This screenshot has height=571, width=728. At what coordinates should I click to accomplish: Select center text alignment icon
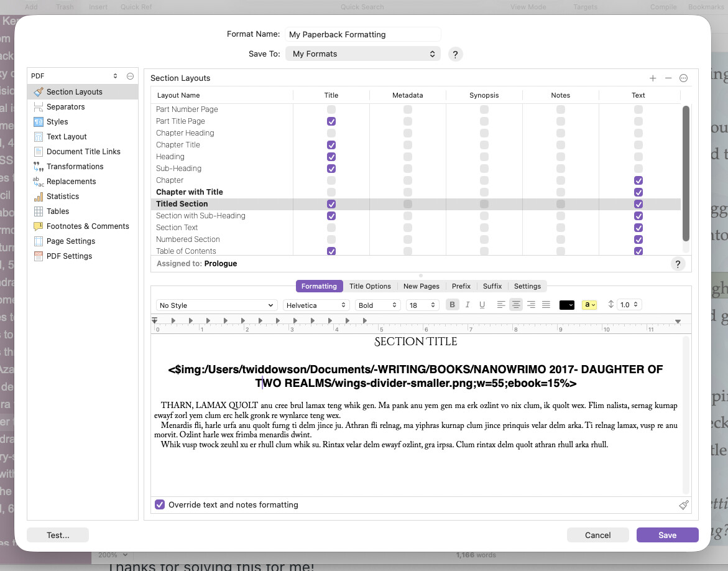coord(516,305)
